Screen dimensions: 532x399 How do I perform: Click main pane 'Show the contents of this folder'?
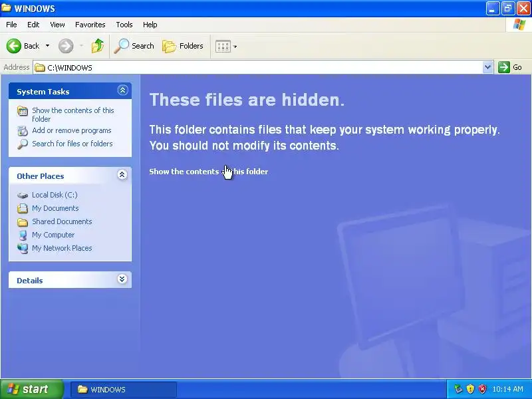click(x=209, y=172)
